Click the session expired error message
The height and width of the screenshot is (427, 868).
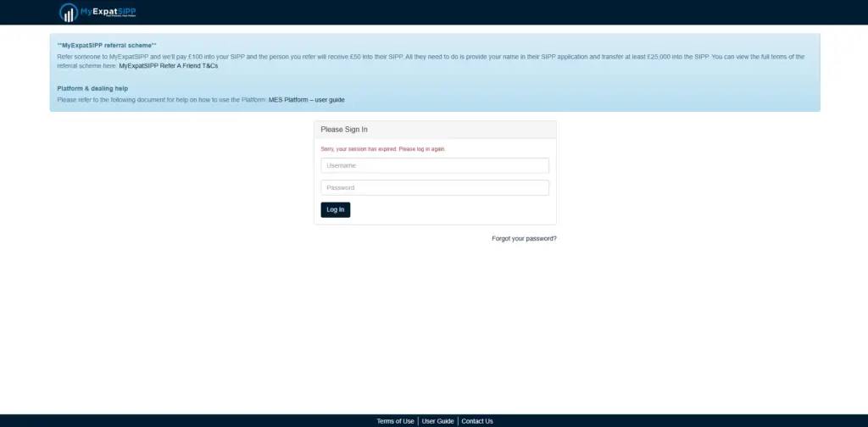(x=383, y=149)
